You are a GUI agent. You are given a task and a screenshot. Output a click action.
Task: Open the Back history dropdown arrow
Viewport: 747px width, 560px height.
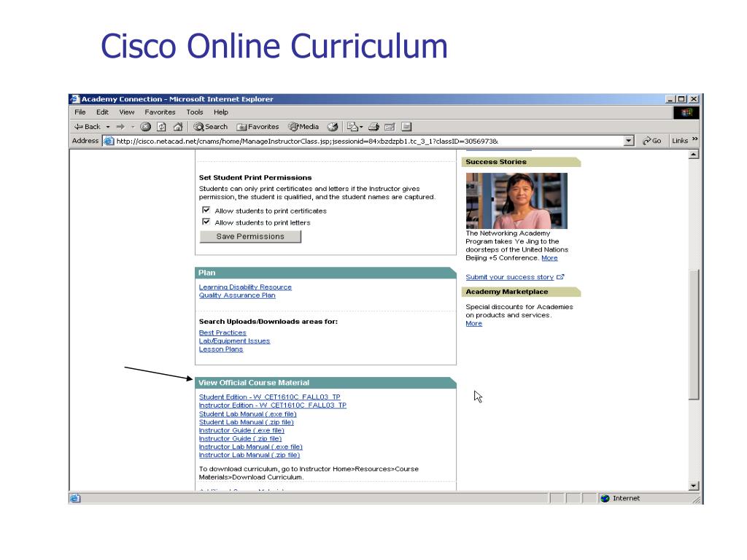point(108,127)
